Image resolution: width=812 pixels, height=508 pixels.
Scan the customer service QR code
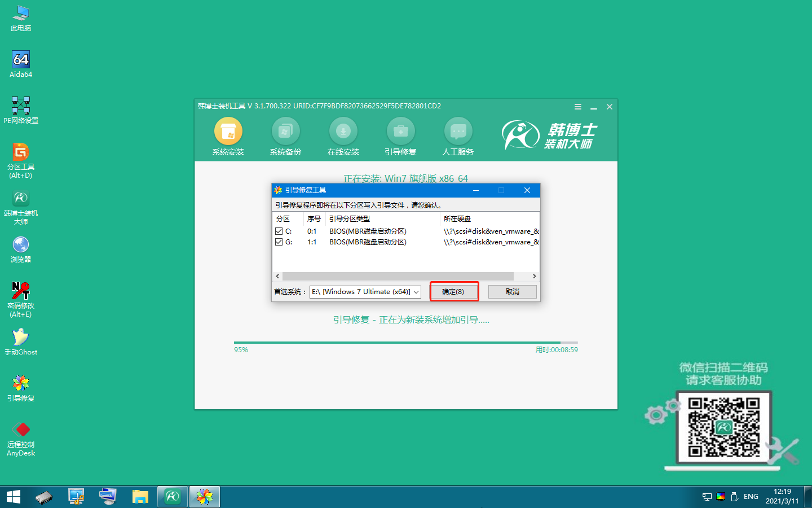[x=725, y=427]
